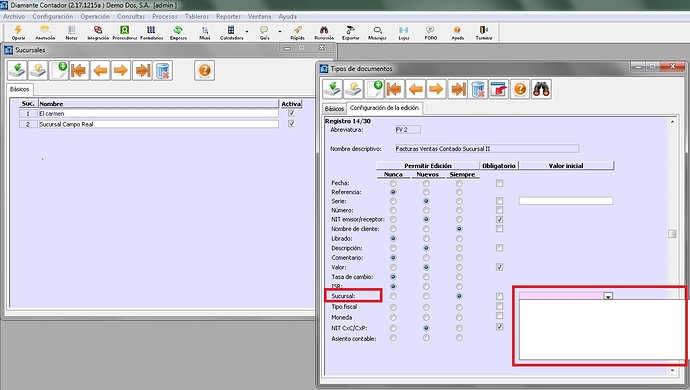Image resolution: width=690 pixels, height=390 pixels.
Task: Check Obligatorio box for Sucursal row
Action: pyautogui.click(x=499, y=296)
